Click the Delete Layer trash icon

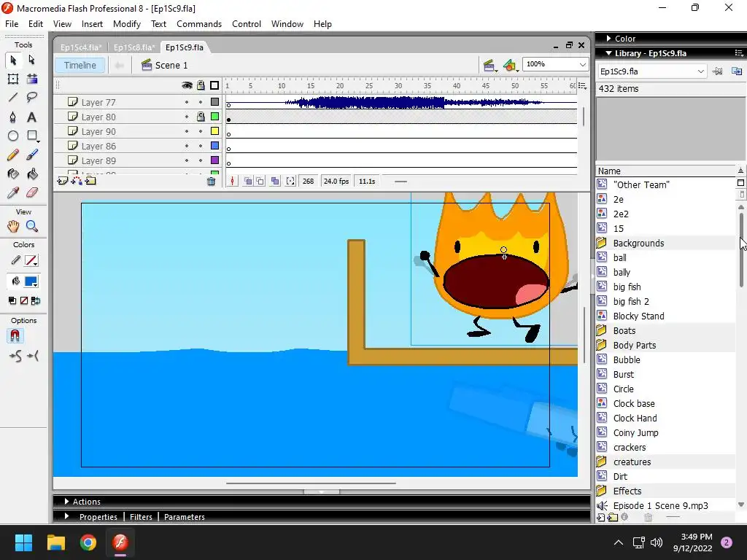211,182
